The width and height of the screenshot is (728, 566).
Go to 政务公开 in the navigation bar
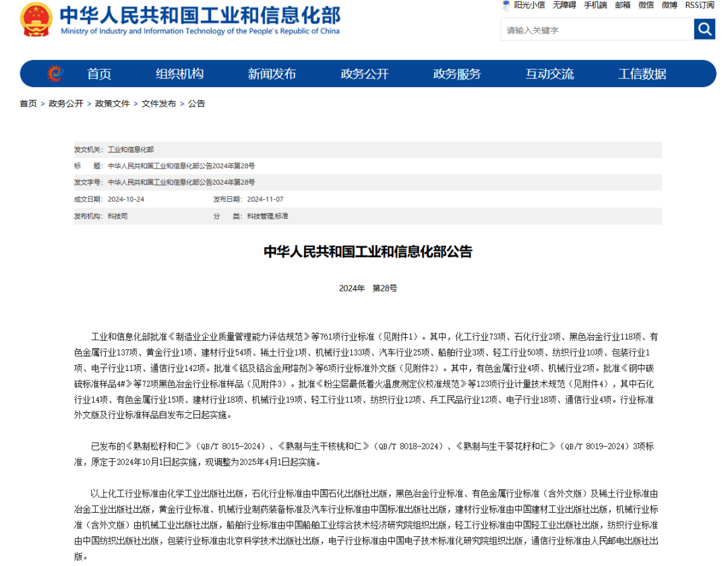click(365, 74)
